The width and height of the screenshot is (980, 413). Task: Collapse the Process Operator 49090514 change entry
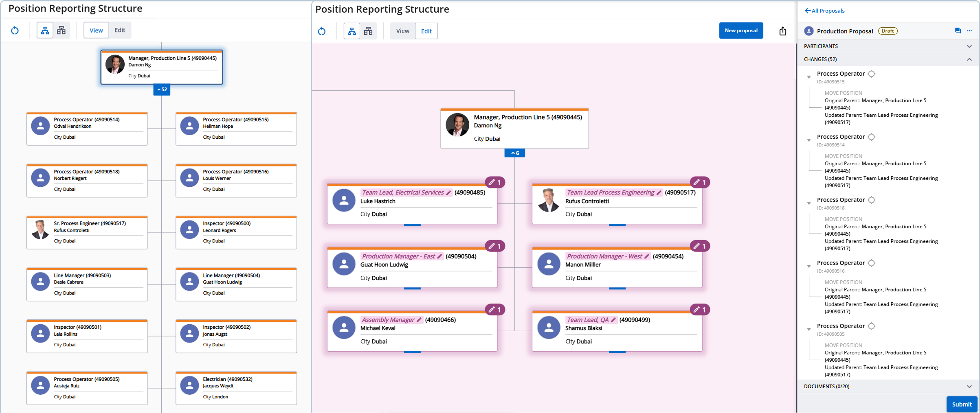point(809,140)
